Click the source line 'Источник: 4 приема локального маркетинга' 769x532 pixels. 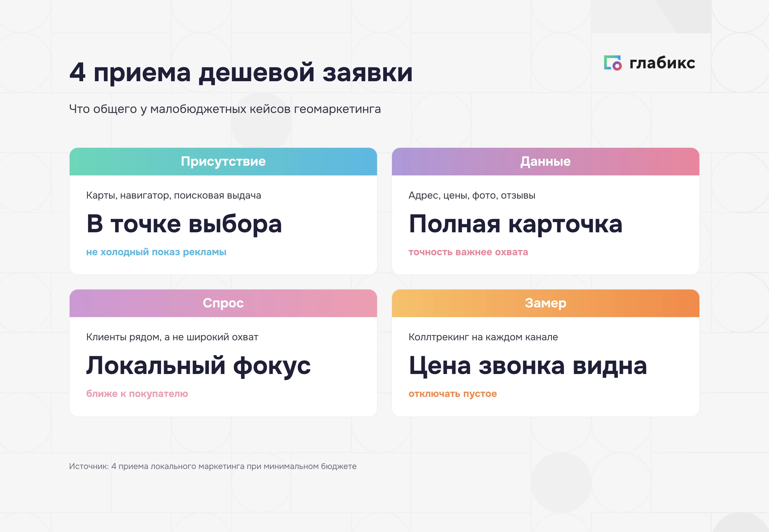(x=213, y=466)
